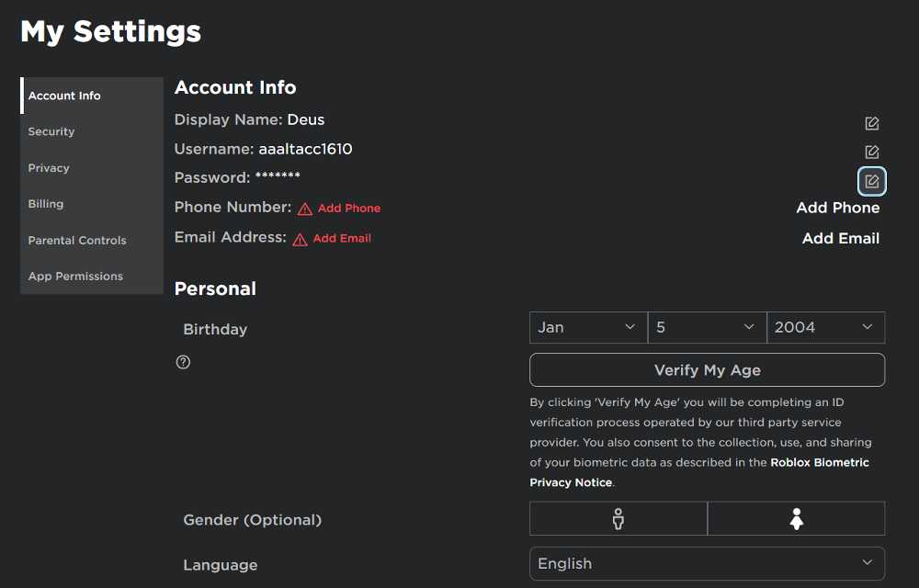Expand the Language dropdown set to English
The height and width of the screenshot is (588, 919).
click(707, 563)
